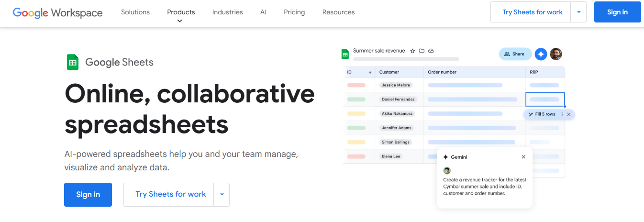
Task: Click the star icon beside Summer sale revenue
Action: (412, 51)
